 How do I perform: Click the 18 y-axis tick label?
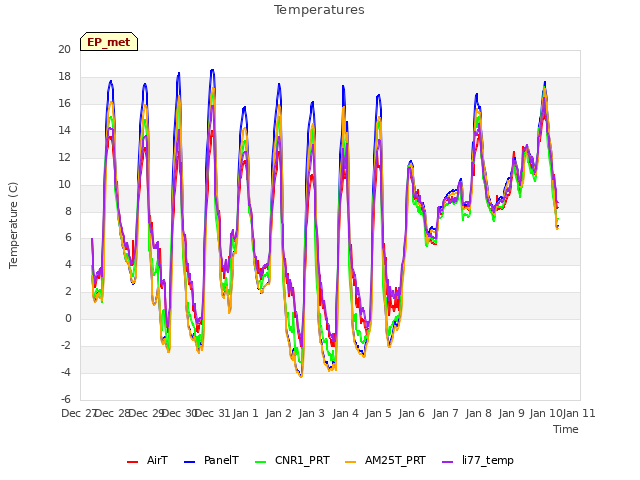(x=64, y=76)
